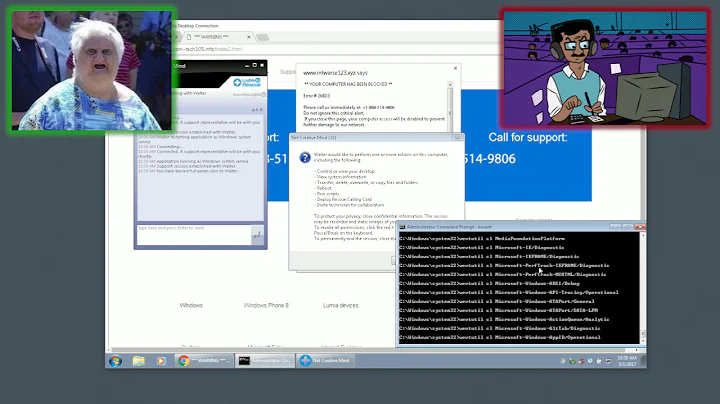This screenshot has width=720, height=404.
Task: Click the 'Lumia devices' link on the webpage
Action: point(341,305)
